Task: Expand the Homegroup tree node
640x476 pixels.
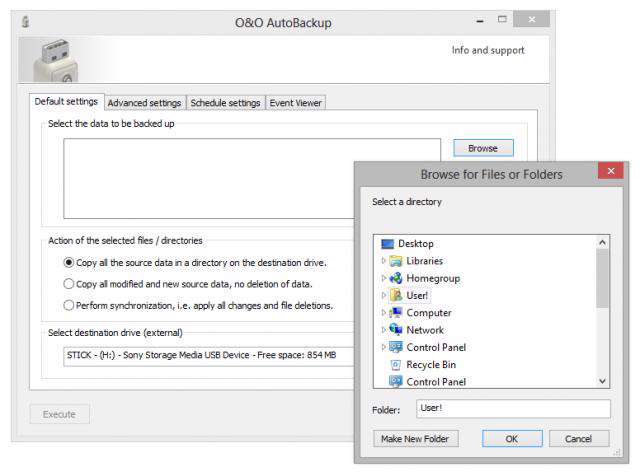Action: point(383,278)
